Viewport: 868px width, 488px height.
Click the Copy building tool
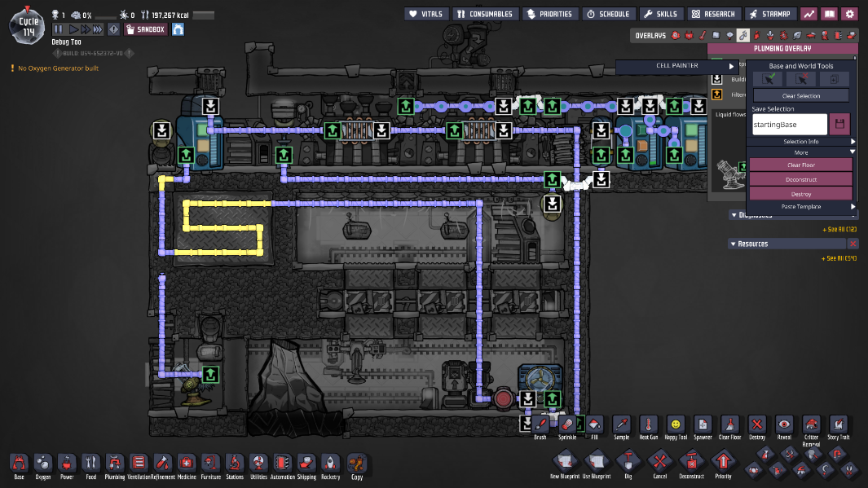(x=357, y=464)
